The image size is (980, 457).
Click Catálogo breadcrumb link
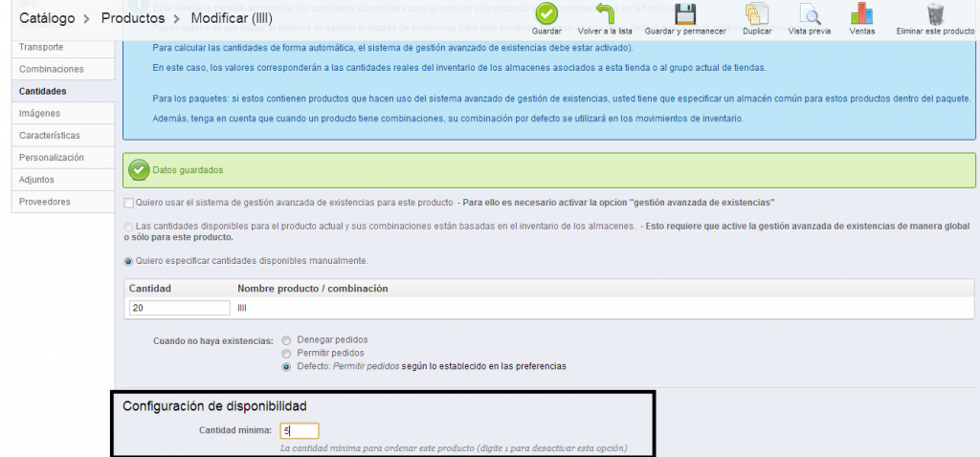pyautogui.click(x=47, y=17)
